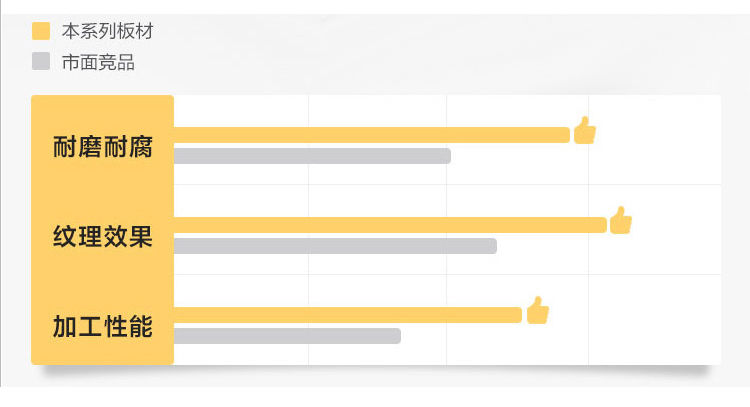The width and height of the screenshot is (750, 407).
Task: Click the gray bar for 加工性能
Action: click(287, 336)
